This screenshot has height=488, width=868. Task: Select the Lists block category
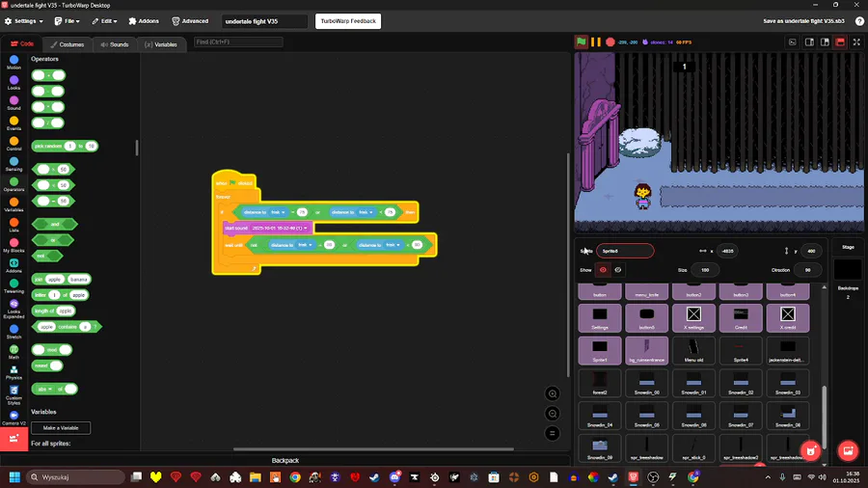[14, 225]
